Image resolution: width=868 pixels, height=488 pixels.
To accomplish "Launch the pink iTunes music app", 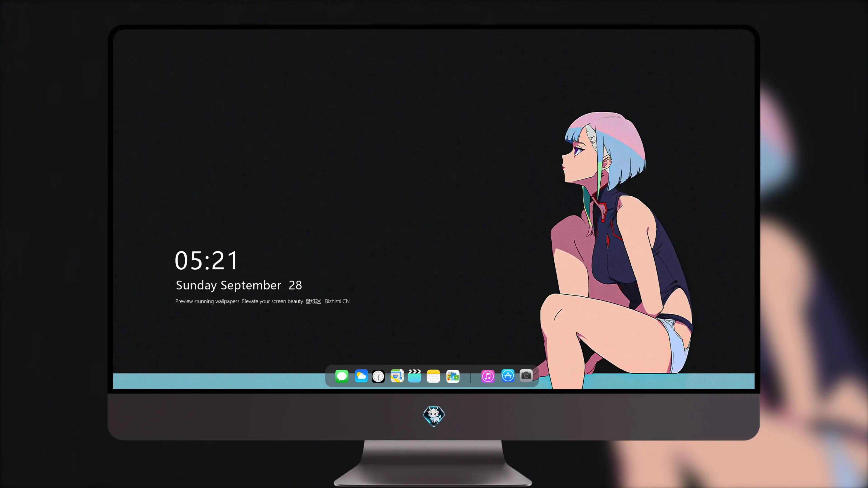I will pos(488,376).
